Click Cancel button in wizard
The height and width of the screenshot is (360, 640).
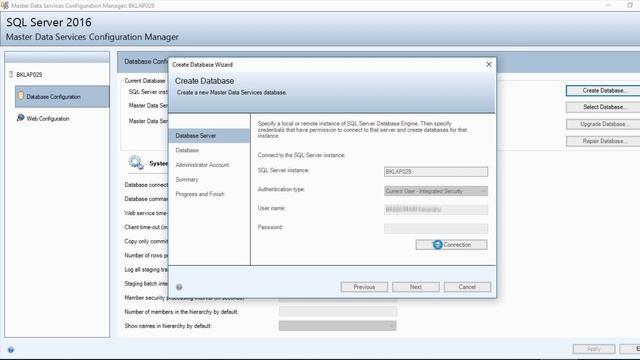(x=467, y=287)
